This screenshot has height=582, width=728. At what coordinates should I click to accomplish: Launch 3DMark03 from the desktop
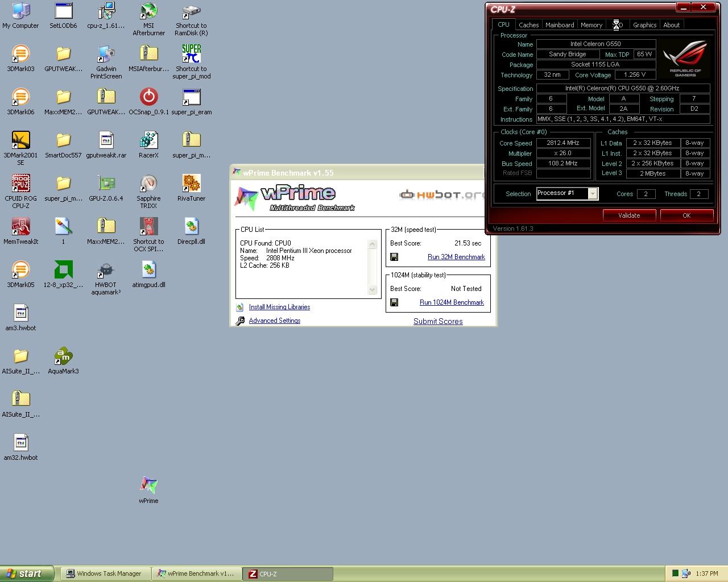coord(20,59)
